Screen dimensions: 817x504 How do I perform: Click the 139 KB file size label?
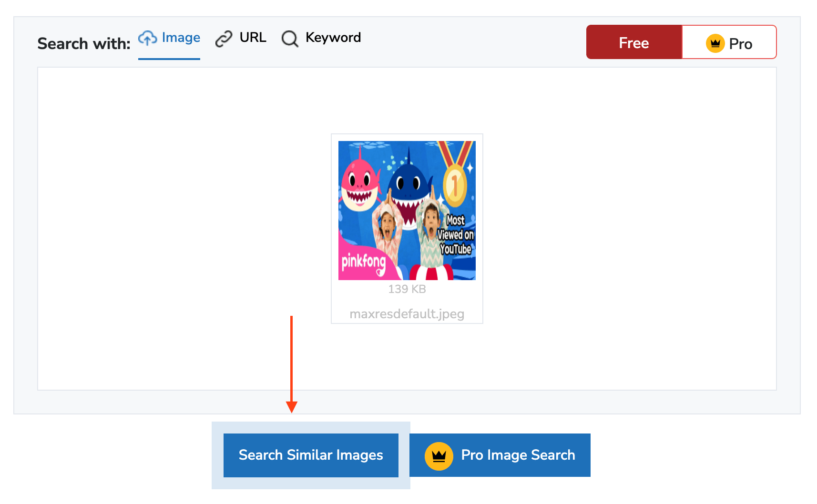coord(407,289)
